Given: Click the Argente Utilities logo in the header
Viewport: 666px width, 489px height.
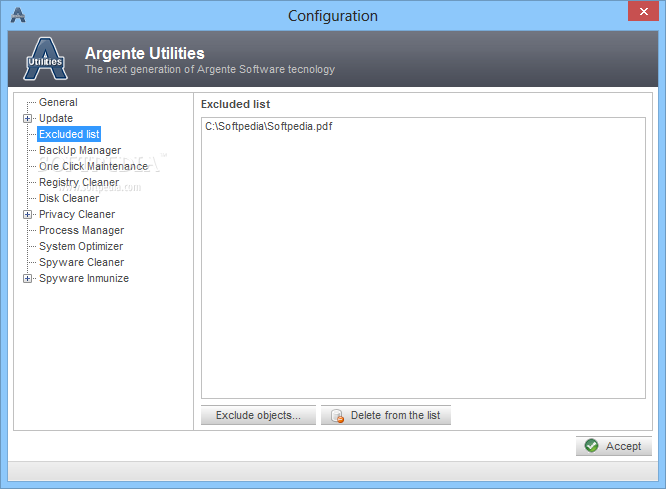Looking at the screenshot, I should pyautogui.click(x=45, y=59).
